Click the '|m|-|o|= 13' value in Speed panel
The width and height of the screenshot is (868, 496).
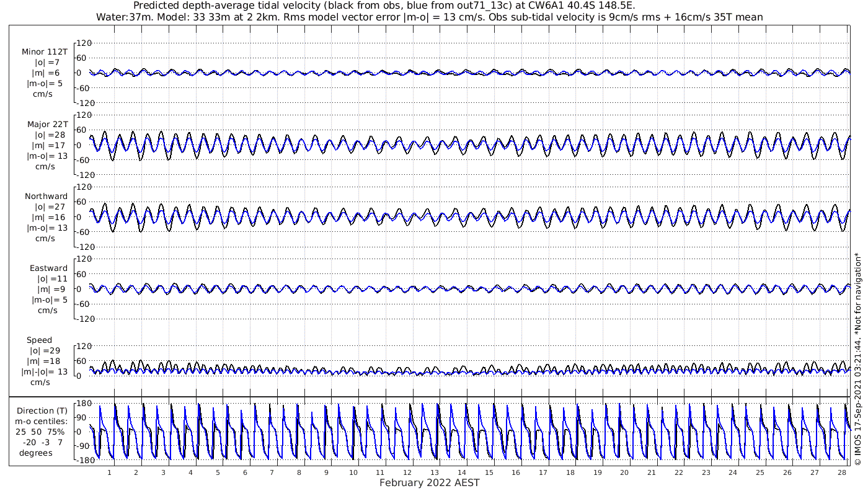coord(45,371)
